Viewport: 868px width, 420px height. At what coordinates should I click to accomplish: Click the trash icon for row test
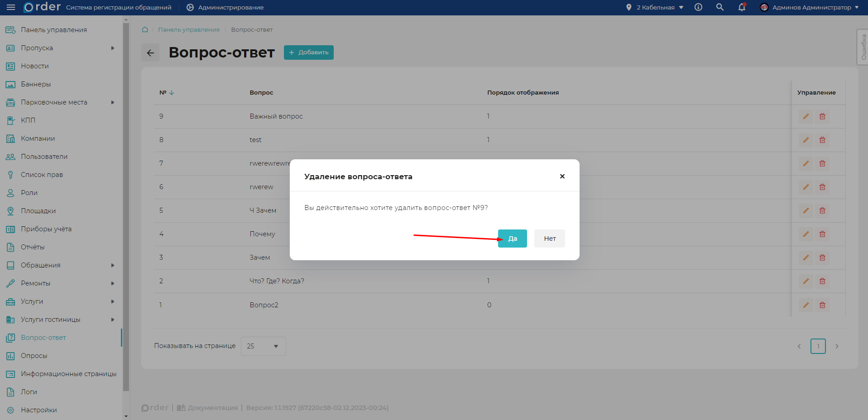tap(822, 140)
